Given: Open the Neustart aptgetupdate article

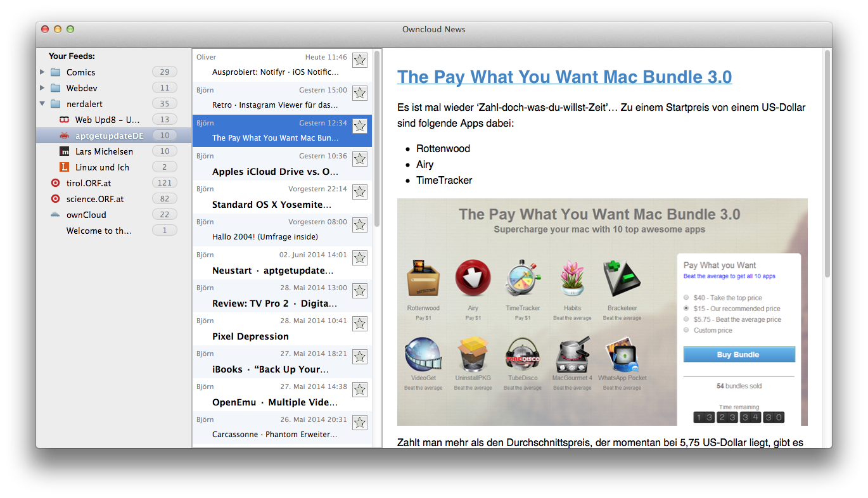Looking at the screenshot, I should (x=282, y=263).
